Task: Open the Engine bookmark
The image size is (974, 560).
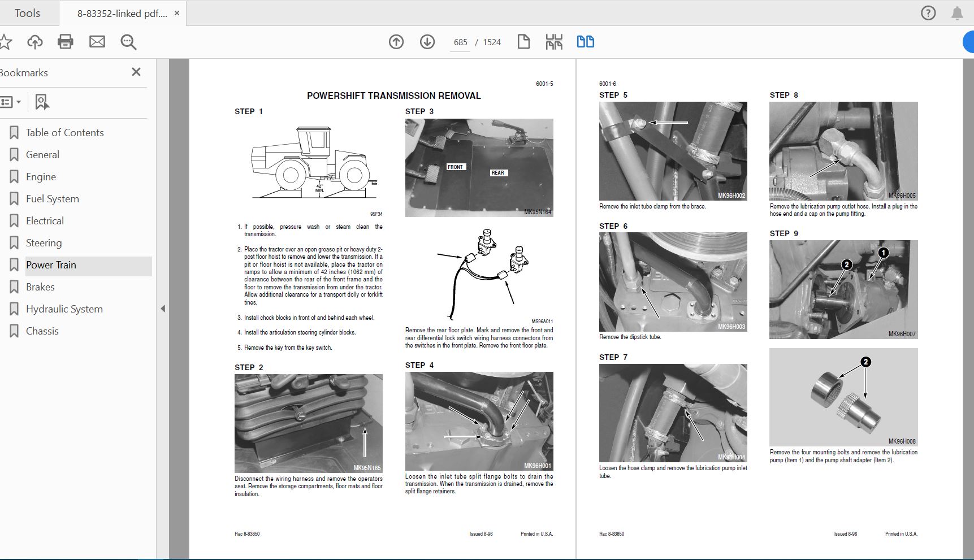Action: (x=41, y=177)
